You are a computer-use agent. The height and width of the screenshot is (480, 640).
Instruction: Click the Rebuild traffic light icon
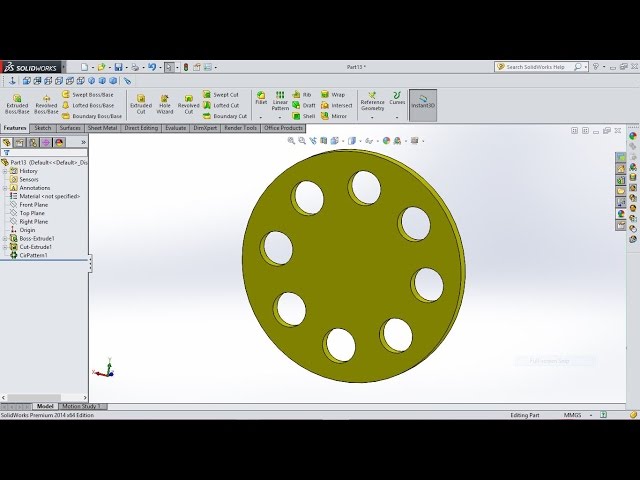point(186,67)
